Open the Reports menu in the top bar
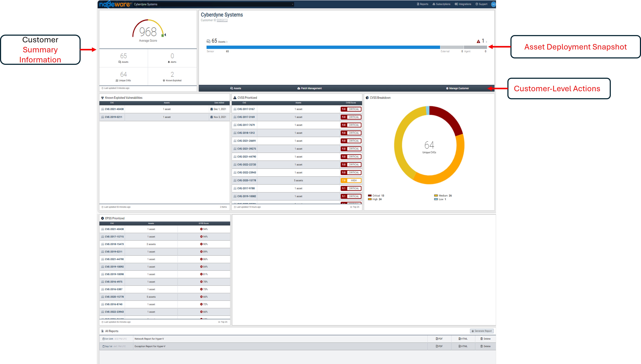 point(423,4)
